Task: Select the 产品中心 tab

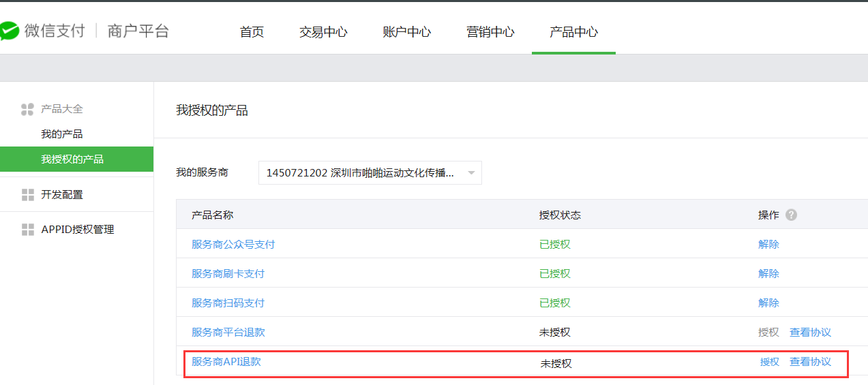Action: [x=573, y=32]
